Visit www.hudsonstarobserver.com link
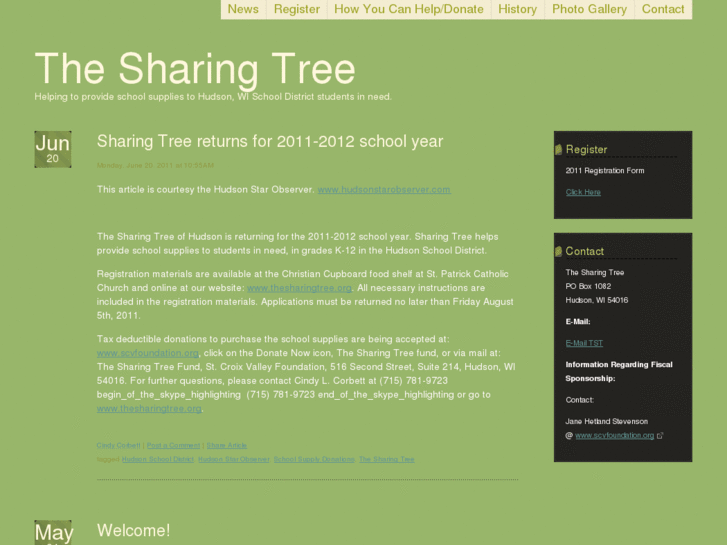 coord(384,190)
